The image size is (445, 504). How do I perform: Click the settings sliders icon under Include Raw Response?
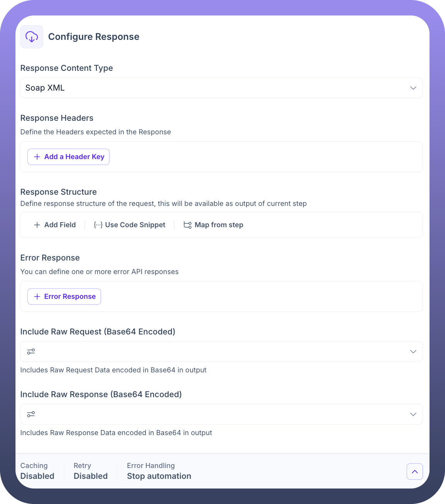[x=31, y=414]
